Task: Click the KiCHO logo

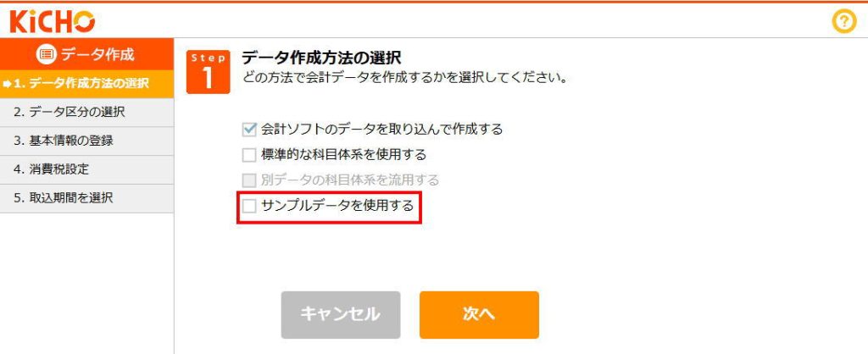Action: 53,22
